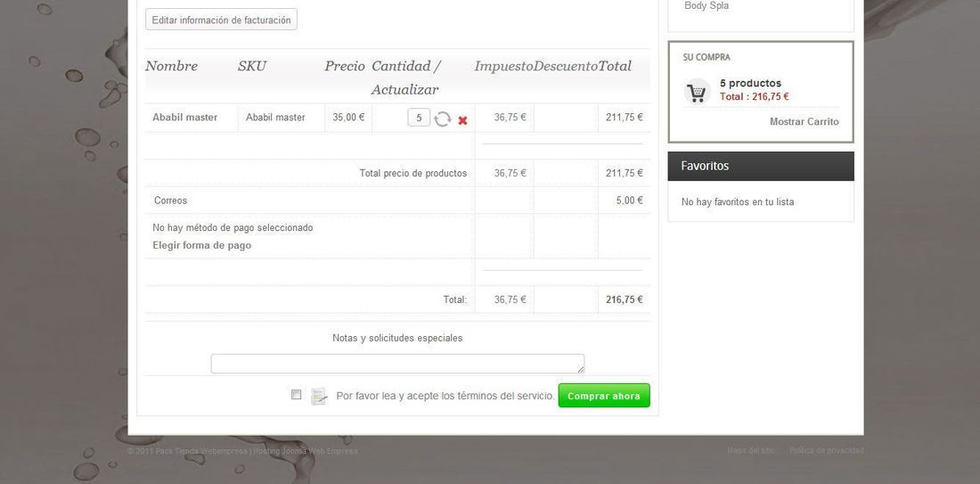Open the Mapa del sitio footer link

click(x=751, y=450)
